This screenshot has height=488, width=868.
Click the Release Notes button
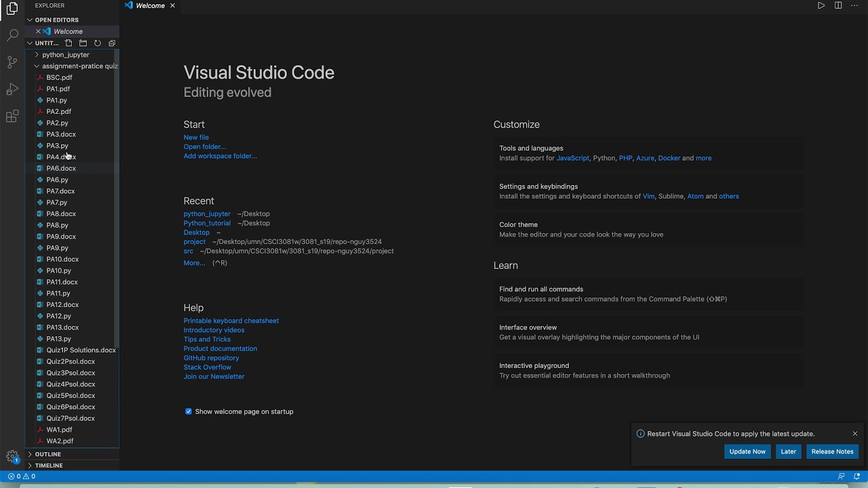(833, 451)
